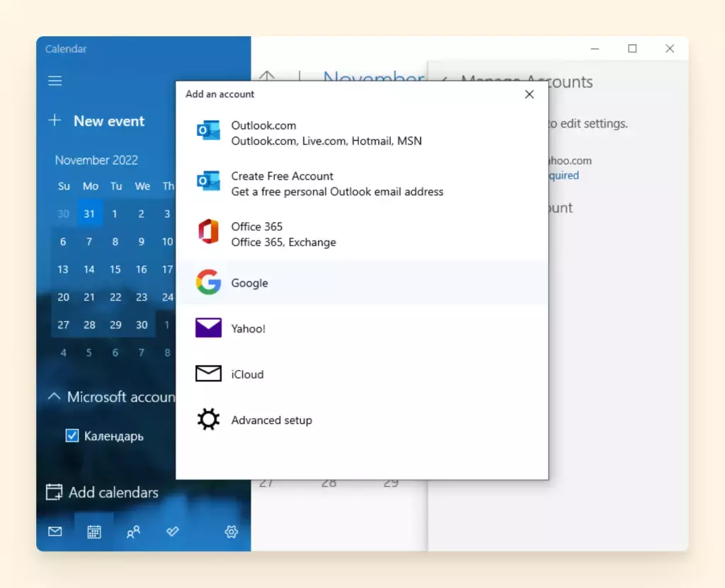725x588 pixels.
Task: Open the People app icon
Action: pyautogui.click(x=133, y=531)
